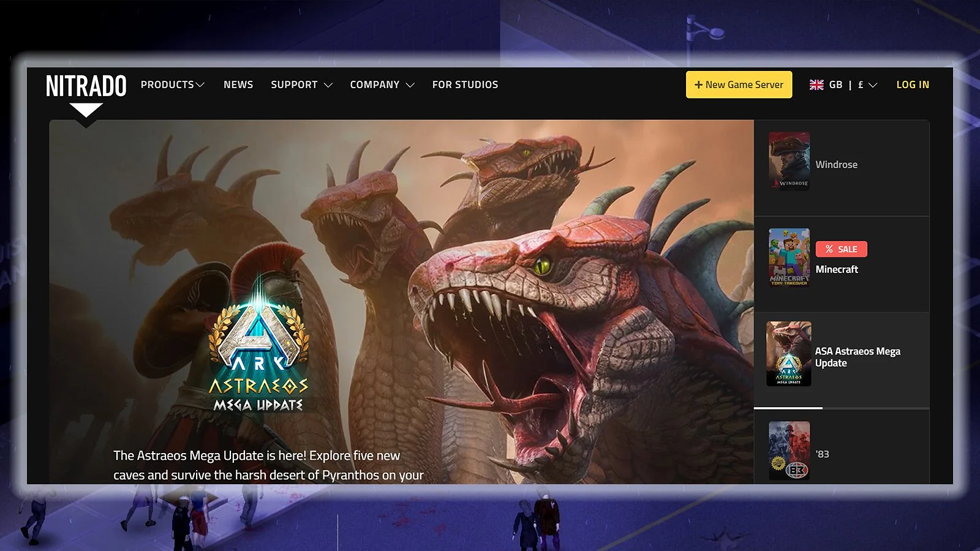The width and height of the screenshot is (980, 551).
Task: Select the '83 game thumbnail
Action: point(789,451)
